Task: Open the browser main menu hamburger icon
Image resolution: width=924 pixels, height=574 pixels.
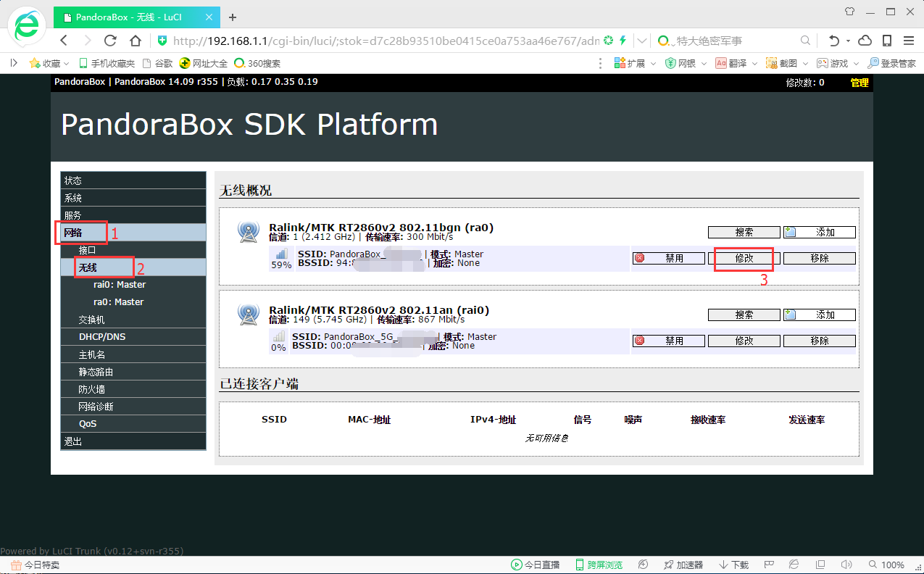Action: 908,41
